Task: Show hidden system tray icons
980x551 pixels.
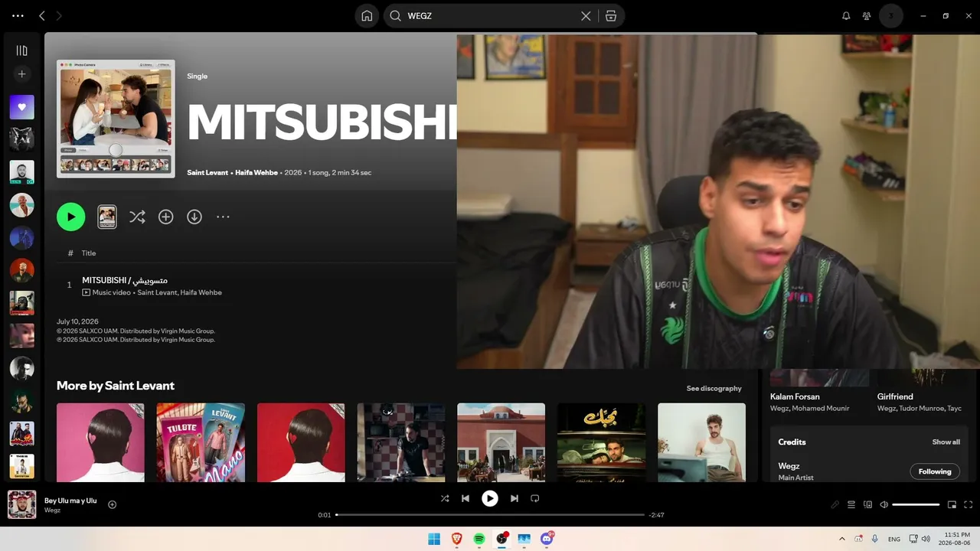Action: tap(842, 539)
